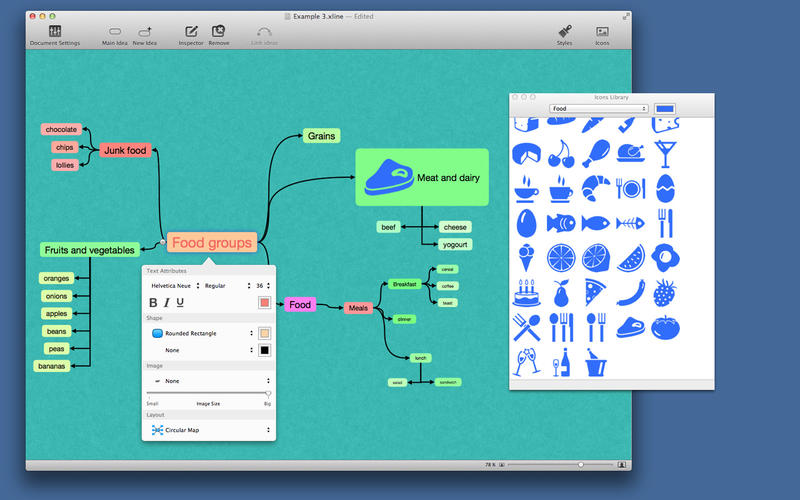The image size is (800, 500).
Task: Click the Inspector toolbar button
Action: coord(191,32)
